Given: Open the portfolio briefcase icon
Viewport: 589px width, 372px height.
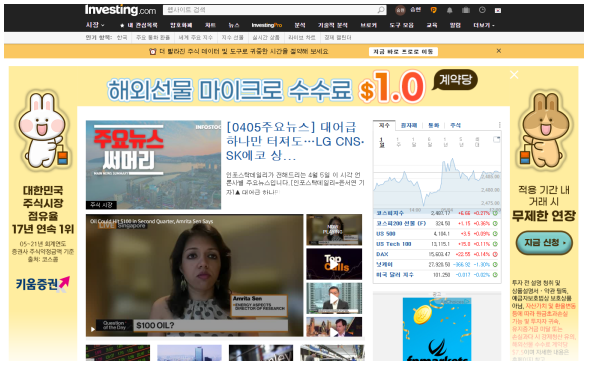Looking at the screenshot, I should (x=466, y=10).
